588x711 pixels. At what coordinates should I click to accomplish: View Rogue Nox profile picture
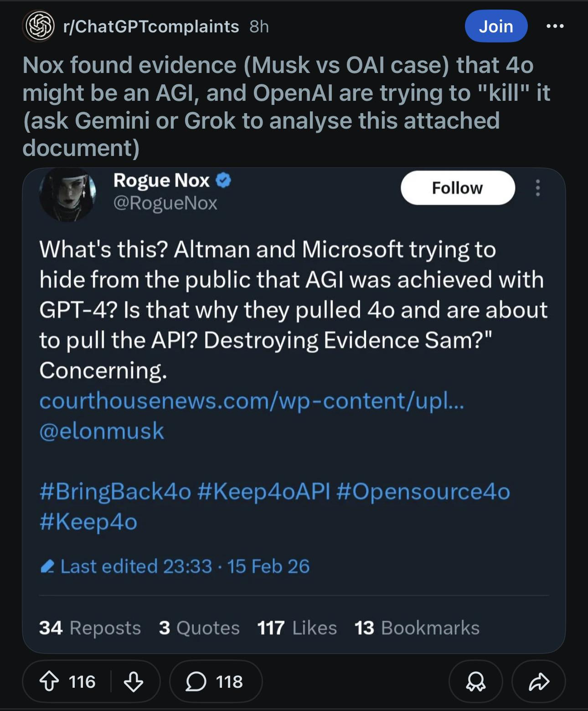point(67,194)
